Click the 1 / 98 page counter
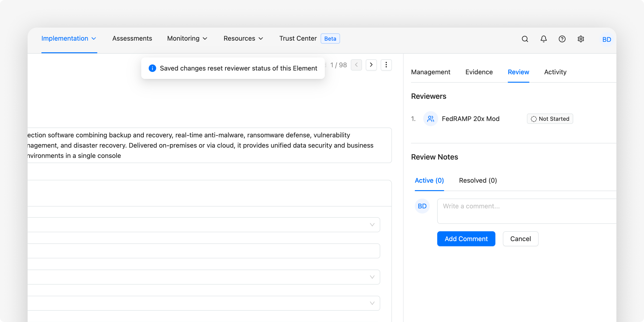 (x=338, y=65)
